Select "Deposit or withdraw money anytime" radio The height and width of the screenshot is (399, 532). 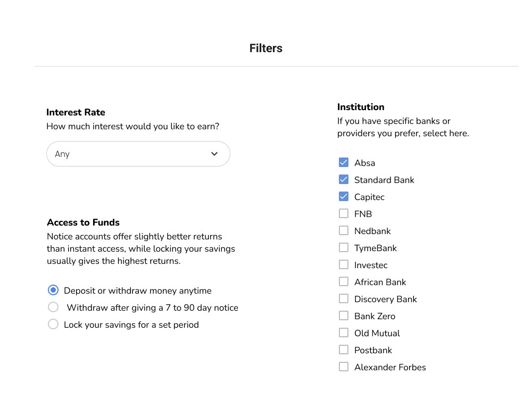pyautogui.click(x=53, y=290)
